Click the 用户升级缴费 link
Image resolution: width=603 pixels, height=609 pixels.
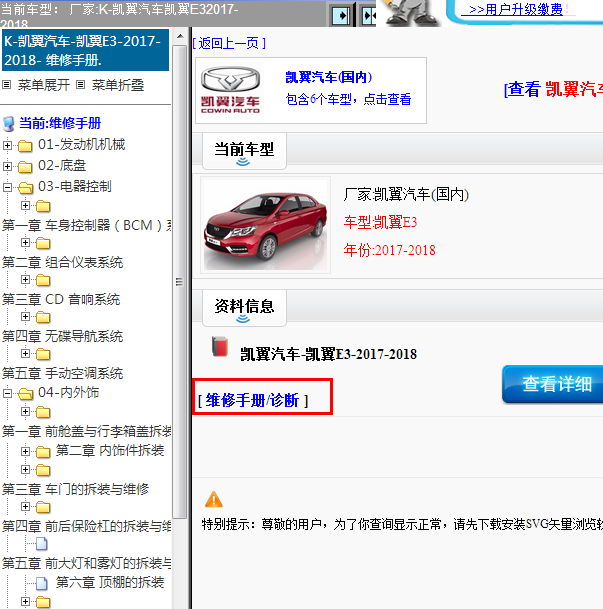[x=516, y=9]
